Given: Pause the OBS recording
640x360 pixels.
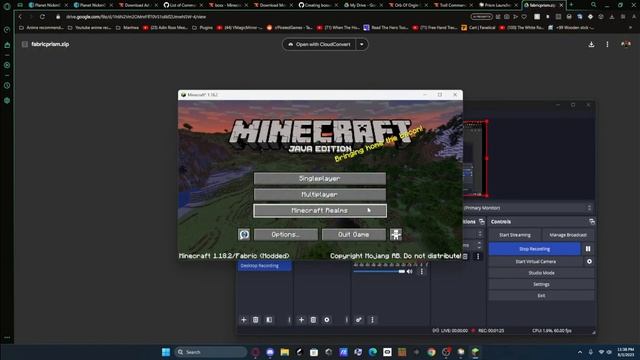Looking at the screenshot, I should (x=588, y=249).
